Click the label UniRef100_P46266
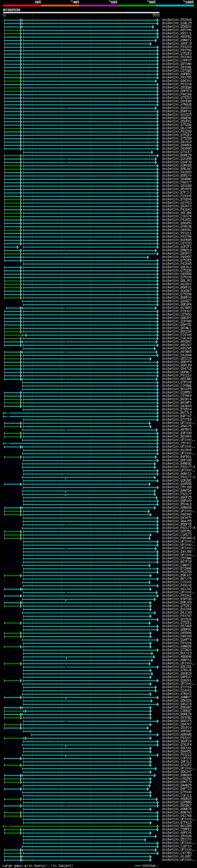Viewport: 197px width, 868px height. click(x=177, y=94)
